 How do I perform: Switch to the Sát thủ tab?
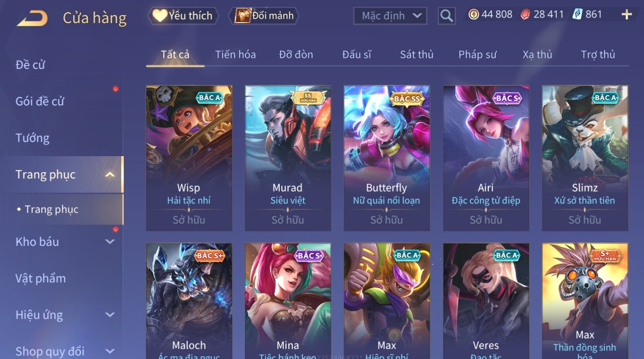[x=416, y=55]
